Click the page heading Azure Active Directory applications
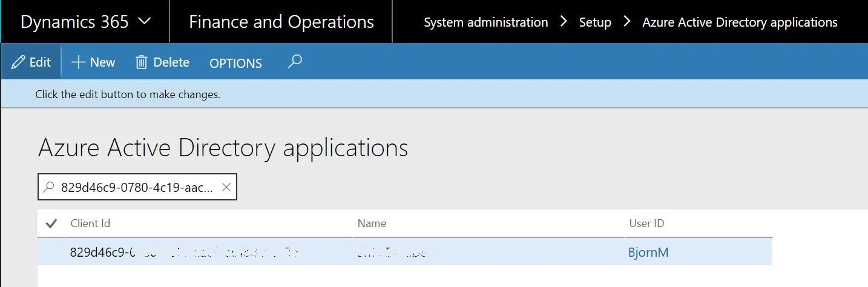868x287 pixels. pos(223,148)
